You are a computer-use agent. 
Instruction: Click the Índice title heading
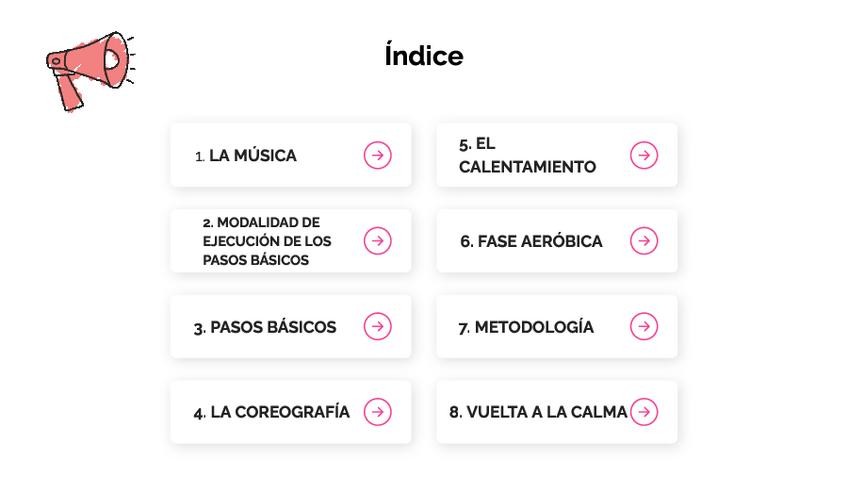point(424,56)
